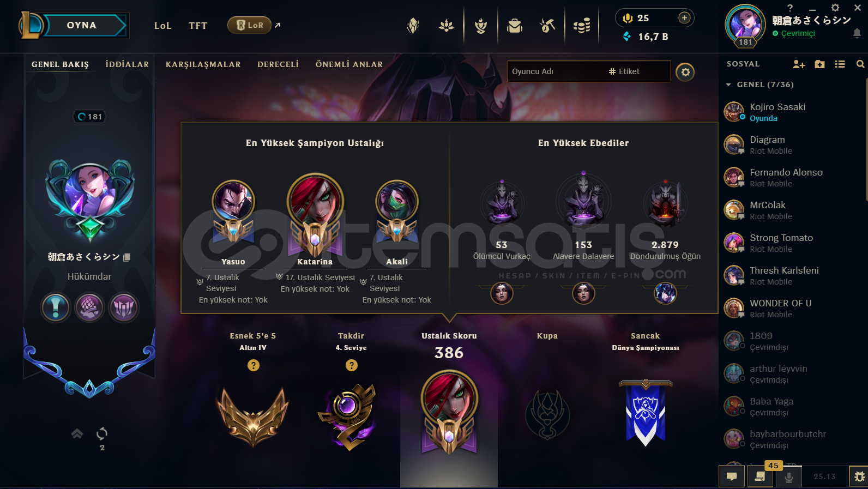Open the chat bubble icon at bottom
Image resolution: width=868 pixels, height=489 pixels.
[x=732, y=476]
